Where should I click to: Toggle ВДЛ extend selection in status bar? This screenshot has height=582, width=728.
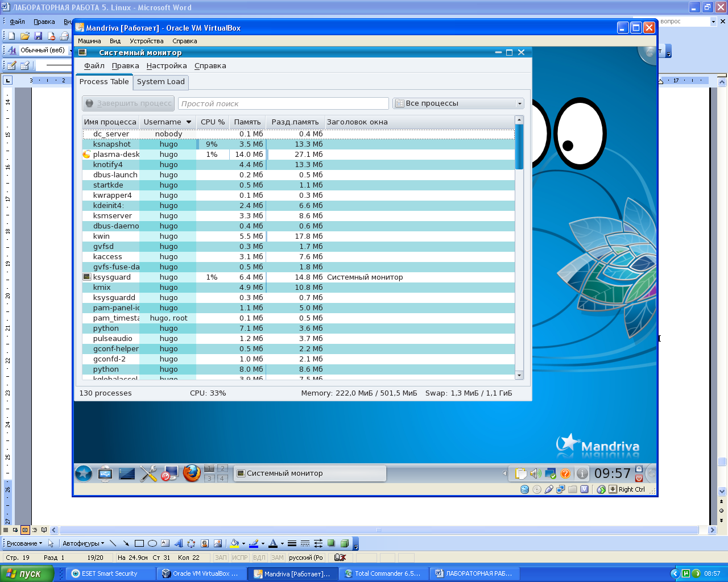click(x=259, y=558)
